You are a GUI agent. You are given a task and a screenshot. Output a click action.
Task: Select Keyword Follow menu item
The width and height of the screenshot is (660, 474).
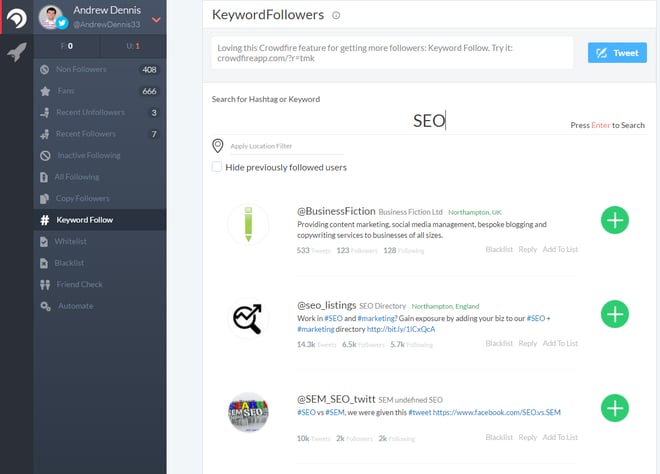[x=100, y=220]
